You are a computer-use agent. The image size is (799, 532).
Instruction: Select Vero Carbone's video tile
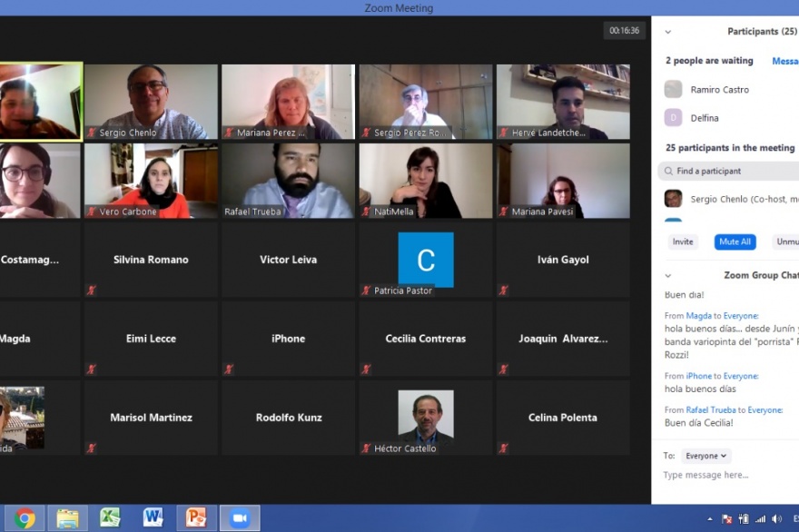coord(152,181)
